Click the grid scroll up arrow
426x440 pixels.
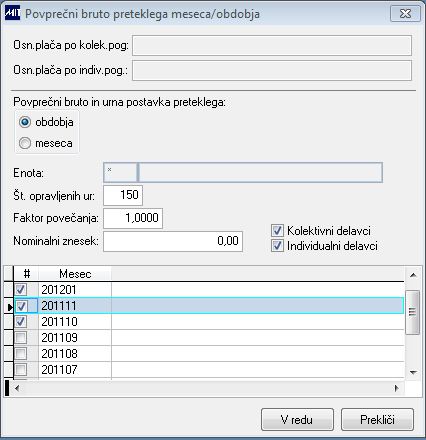click(413, 275)
